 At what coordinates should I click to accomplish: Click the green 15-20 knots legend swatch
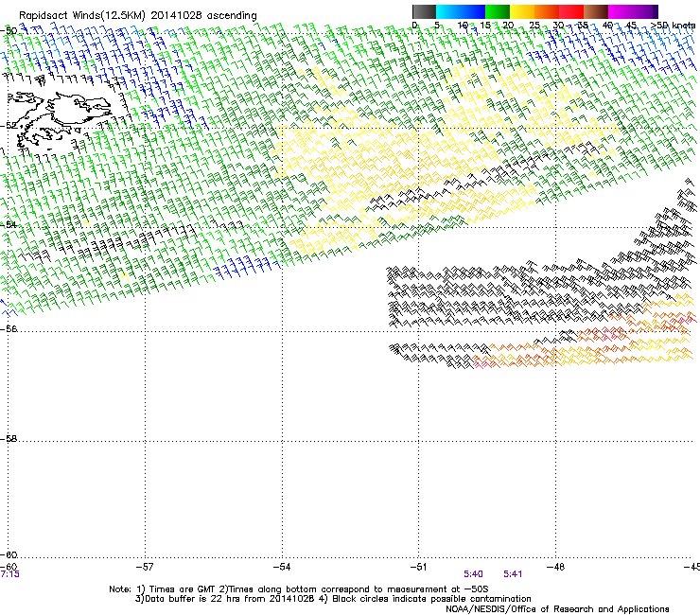(498, 11)
